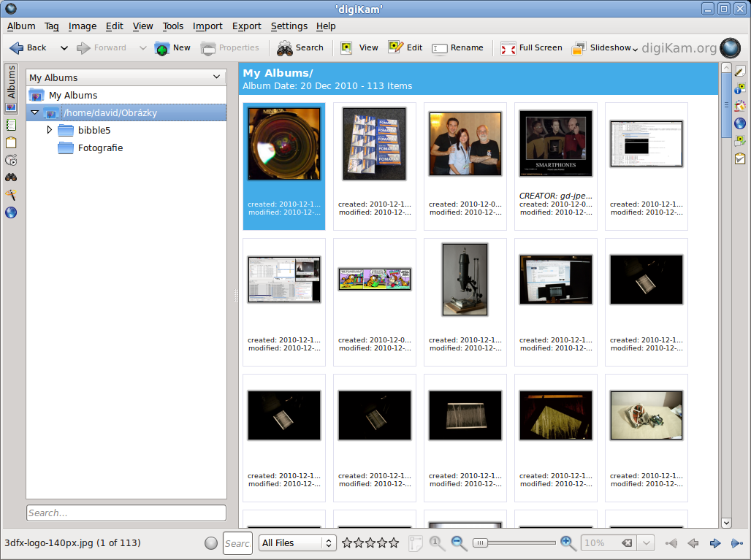Click the zoom out magnifier in status bar
Screen dimensions: 751x560
[459, 542]
